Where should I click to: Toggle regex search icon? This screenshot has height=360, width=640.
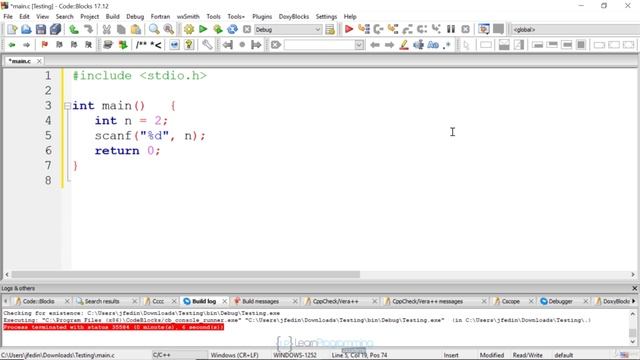click(447, 44)
